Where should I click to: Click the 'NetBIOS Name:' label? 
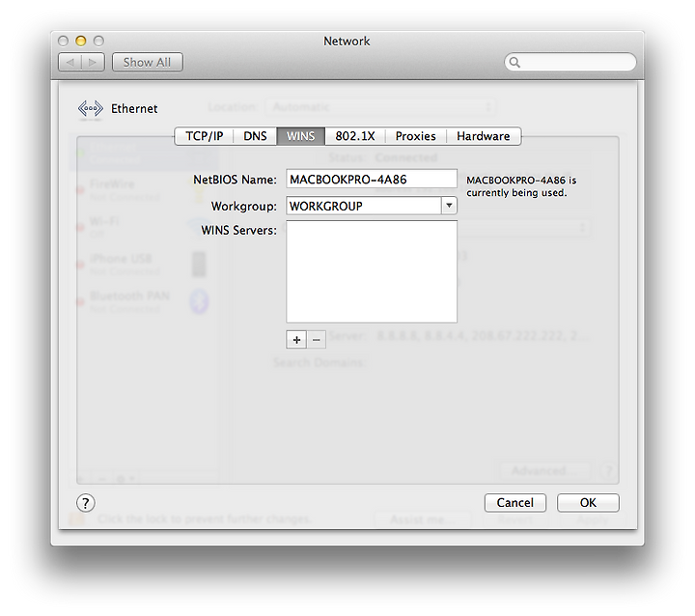[235, 180]
